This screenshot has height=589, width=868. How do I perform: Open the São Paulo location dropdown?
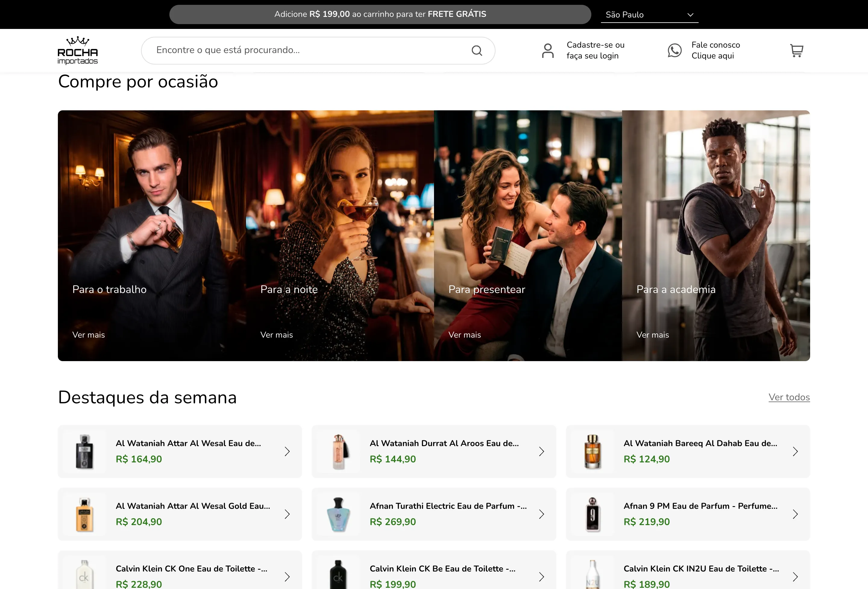pos(649,14)
